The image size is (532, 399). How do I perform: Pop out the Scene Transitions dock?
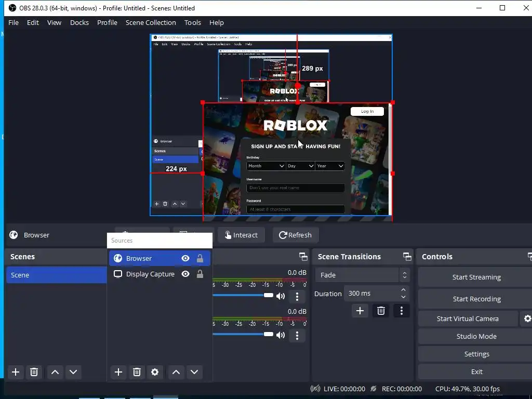coord(407,257)
